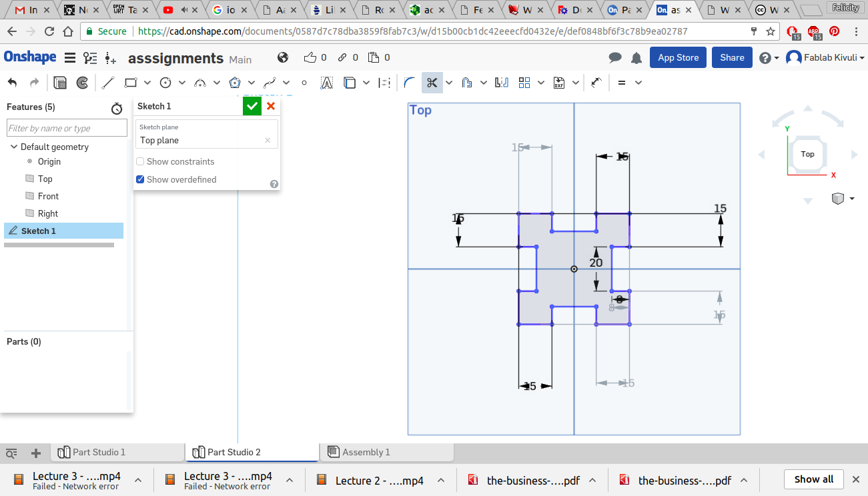
Task: Select the Part Studio 2 tab
Action: pos(252,452)
